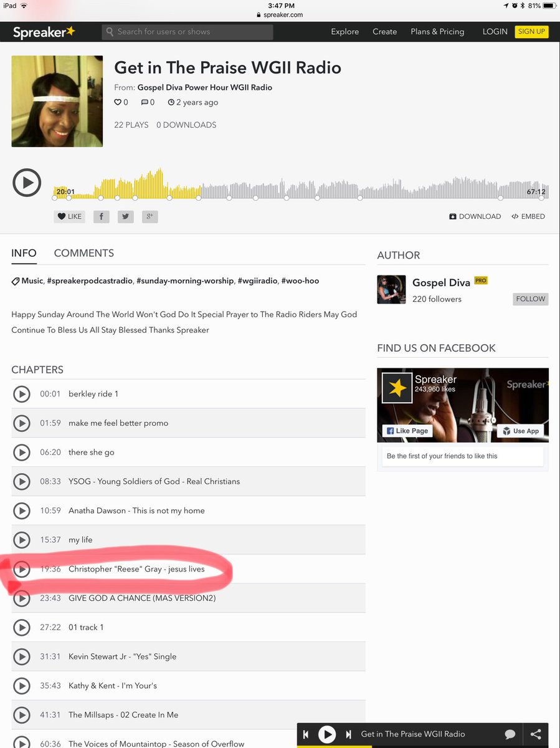The width and height of the screenshot is (560, 748).
Task: Click the mini player title Get in The Praise
Action: [413, 734]
